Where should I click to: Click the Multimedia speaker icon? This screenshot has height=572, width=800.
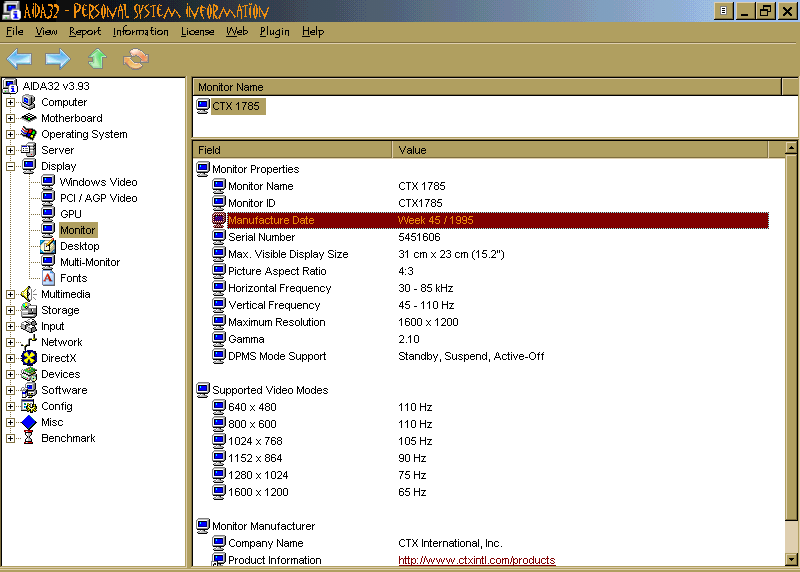tap(29, 294)
